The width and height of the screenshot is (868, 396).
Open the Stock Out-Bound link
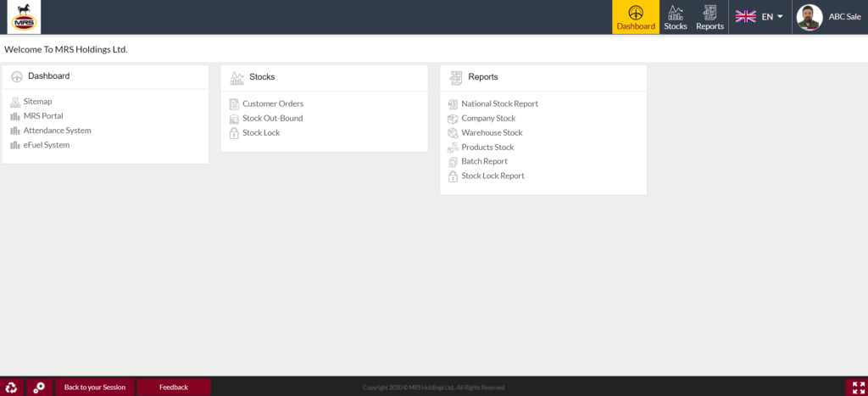272,118
